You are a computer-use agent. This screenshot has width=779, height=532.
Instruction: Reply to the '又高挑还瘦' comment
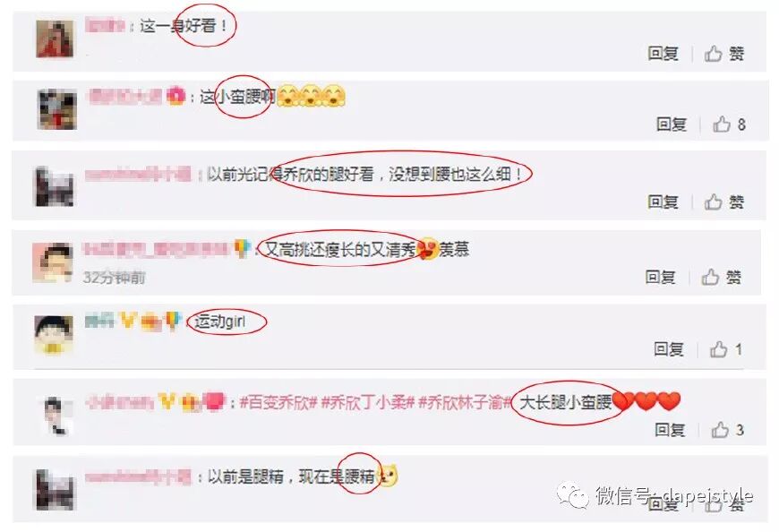coord(660,277)
